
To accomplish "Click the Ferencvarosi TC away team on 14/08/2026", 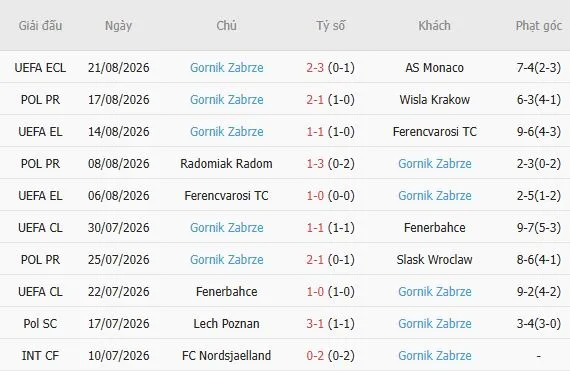I will click(434, 132).
